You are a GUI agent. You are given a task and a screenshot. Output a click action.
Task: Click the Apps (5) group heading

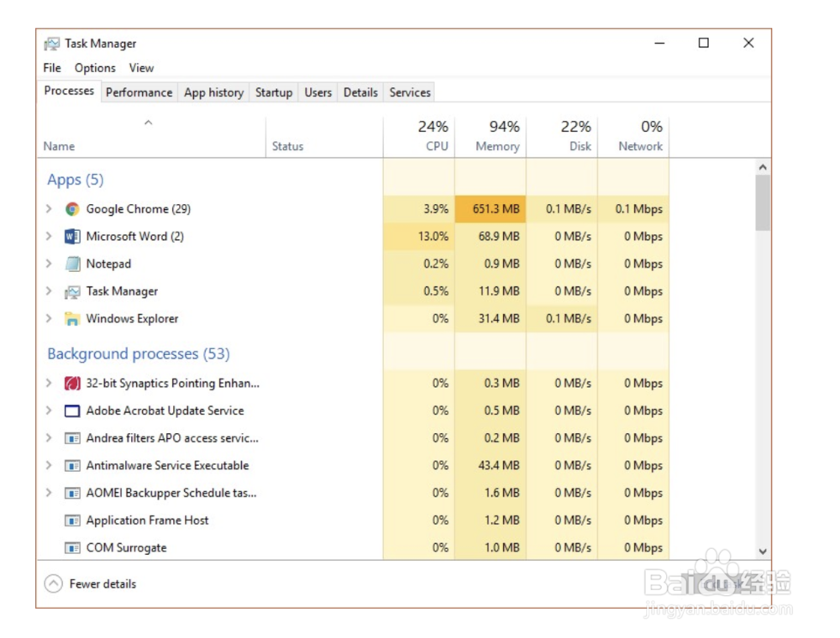[76, 180]
